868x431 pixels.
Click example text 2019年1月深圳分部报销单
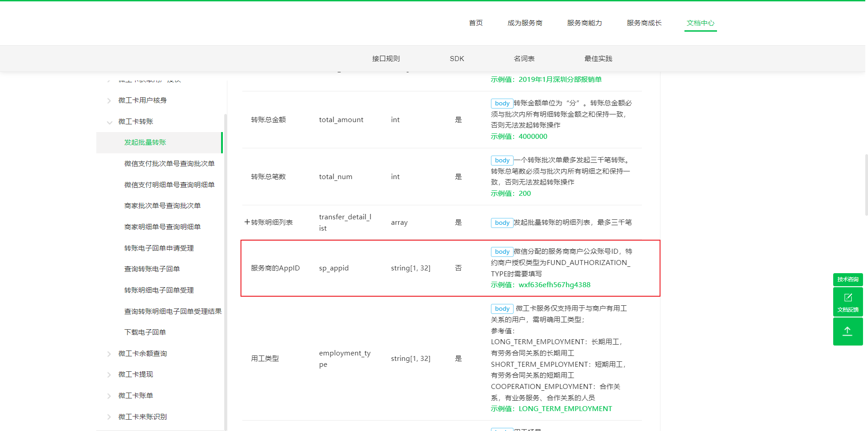pyautogui.click(x=560, y=80)
